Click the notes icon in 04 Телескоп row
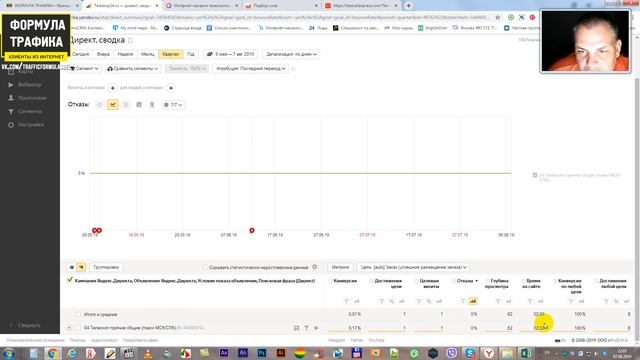This screenshot has height=360, width=640. tap(296, 328)
